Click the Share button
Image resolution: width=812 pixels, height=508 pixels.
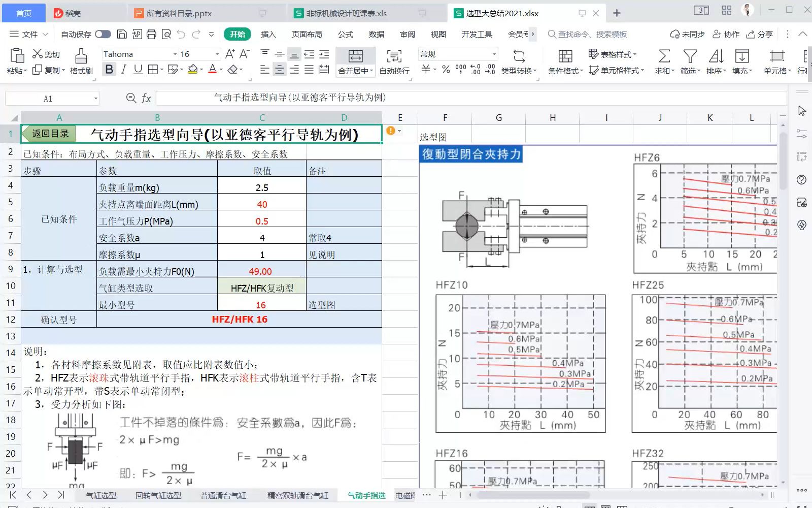(x=759, y=34)
